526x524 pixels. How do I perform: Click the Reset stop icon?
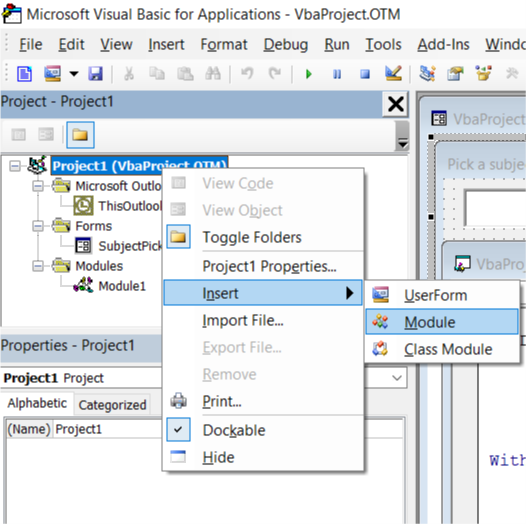365,74
